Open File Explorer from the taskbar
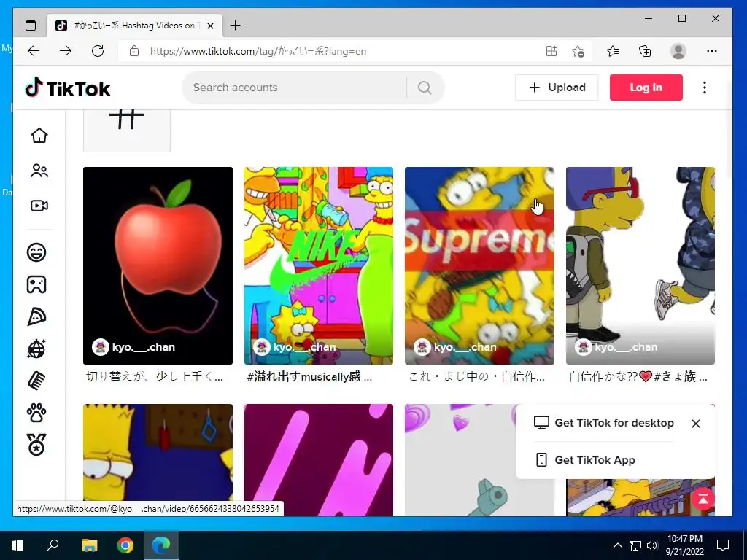Screen dimensions: 747x560 coord(89,545)
